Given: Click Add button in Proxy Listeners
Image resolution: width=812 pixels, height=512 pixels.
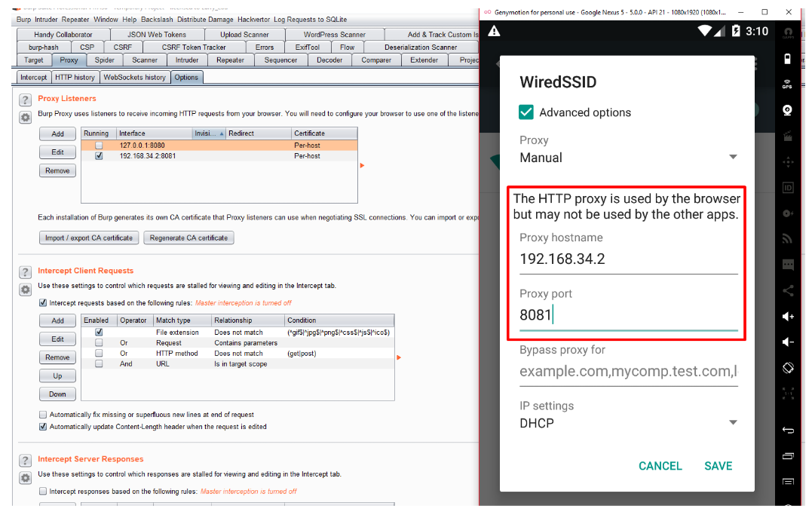Looking at the screenshot, I should point(57,134).
